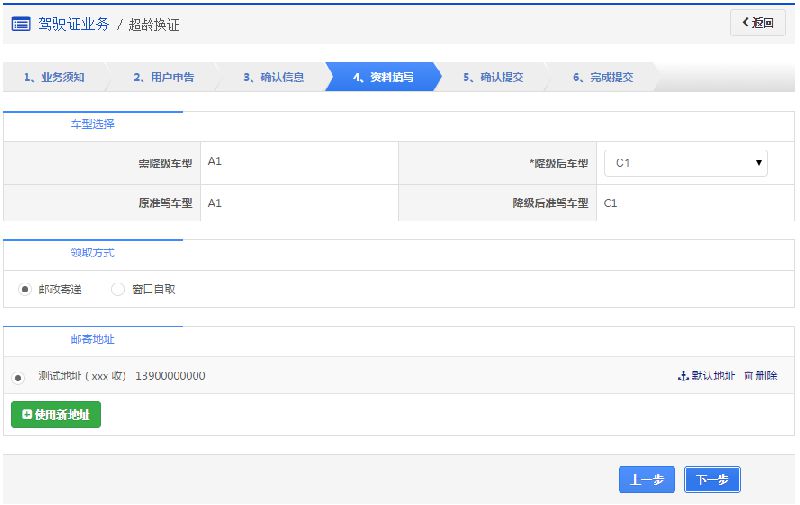Screen dimensions: 800x505
Task: Click 默认地址 set-default icon link
Action: pos(706,376)
